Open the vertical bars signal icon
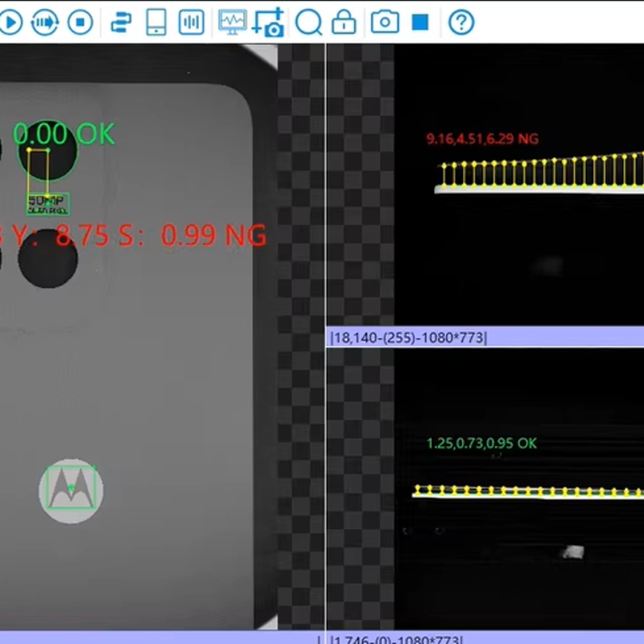644x644 pixels. (192, 22)
